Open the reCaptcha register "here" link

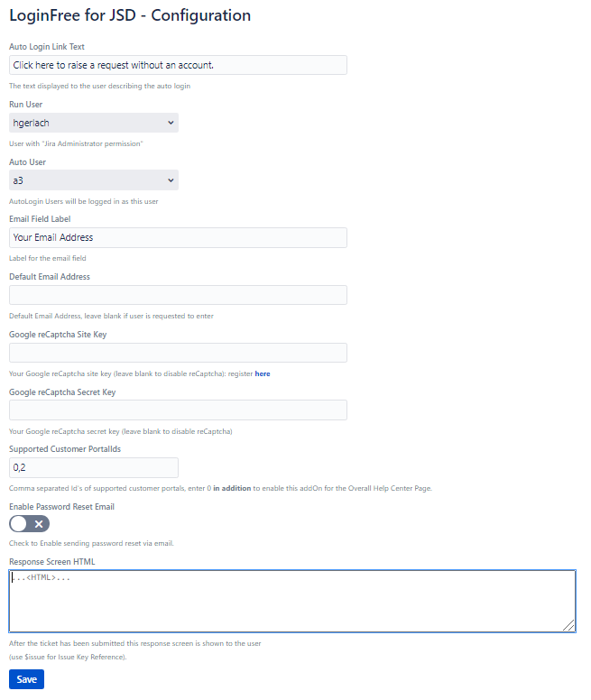(x=263, y=373)
